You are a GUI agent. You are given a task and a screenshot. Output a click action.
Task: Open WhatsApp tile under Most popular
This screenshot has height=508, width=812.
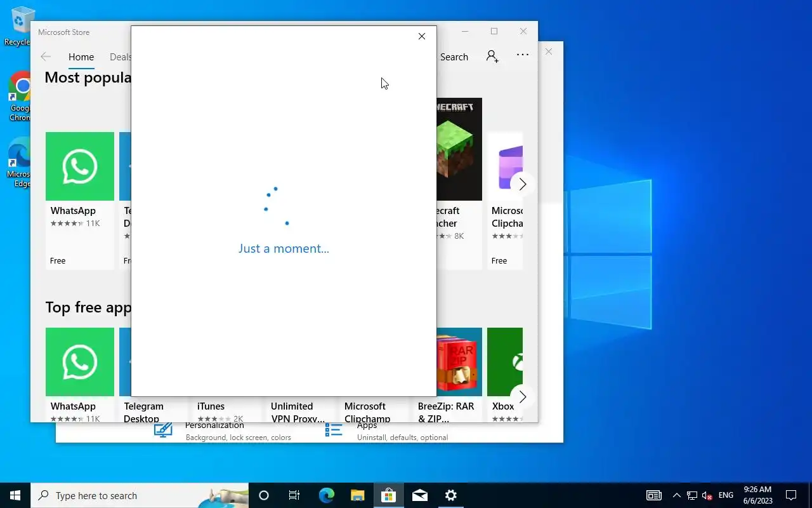click(80, 200)
